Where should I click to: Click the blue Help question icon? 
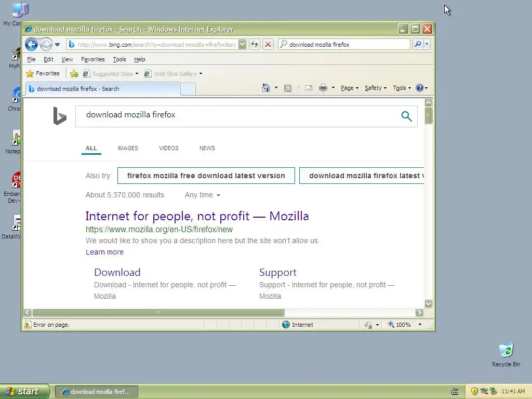pyautogui.click(x=420, y=88)
